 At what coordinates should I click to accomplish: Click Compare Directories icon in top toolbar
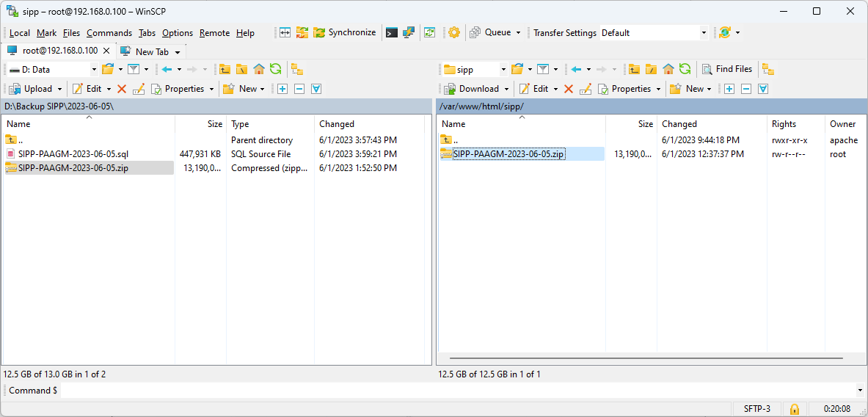point(285,33)
